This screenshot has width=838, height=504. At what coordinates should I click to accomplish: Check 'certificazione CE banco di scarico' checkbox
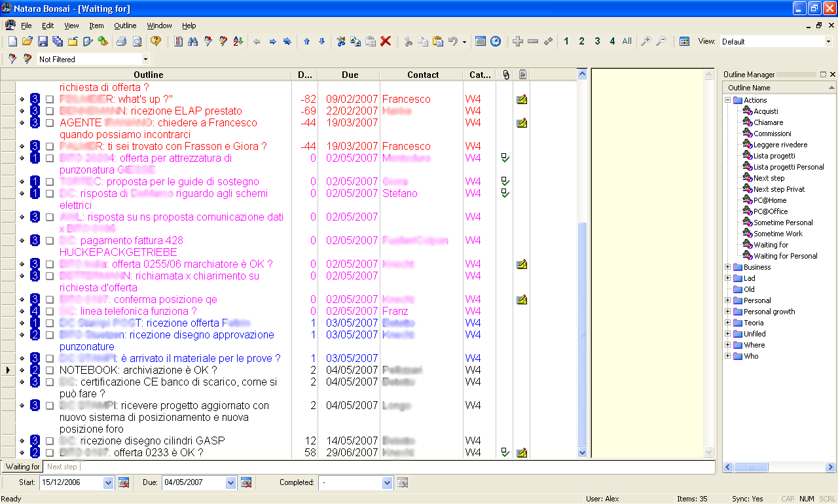50,382
